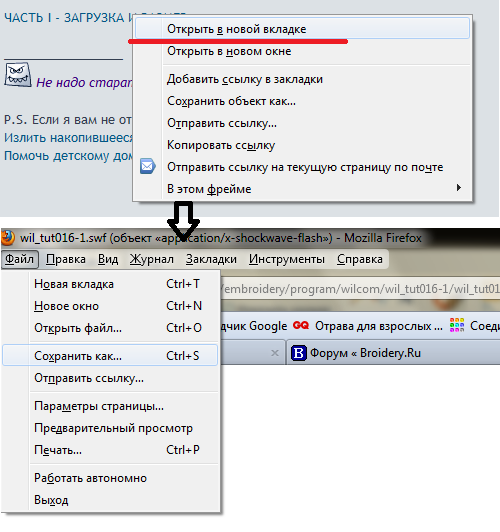Open the Инструменты menu
Image resolution: width=500 pixels, height=532 pixels.
[x=287, y=259]
